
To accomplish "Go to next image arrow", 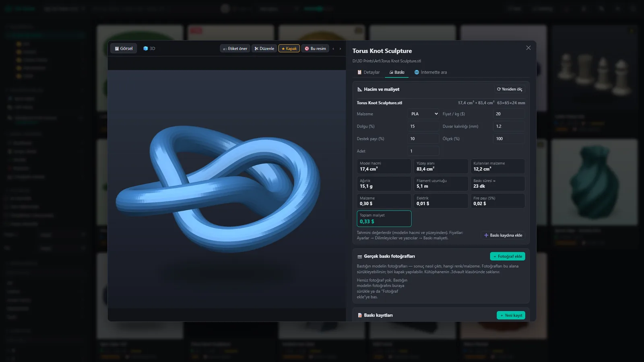I will 340,49.
